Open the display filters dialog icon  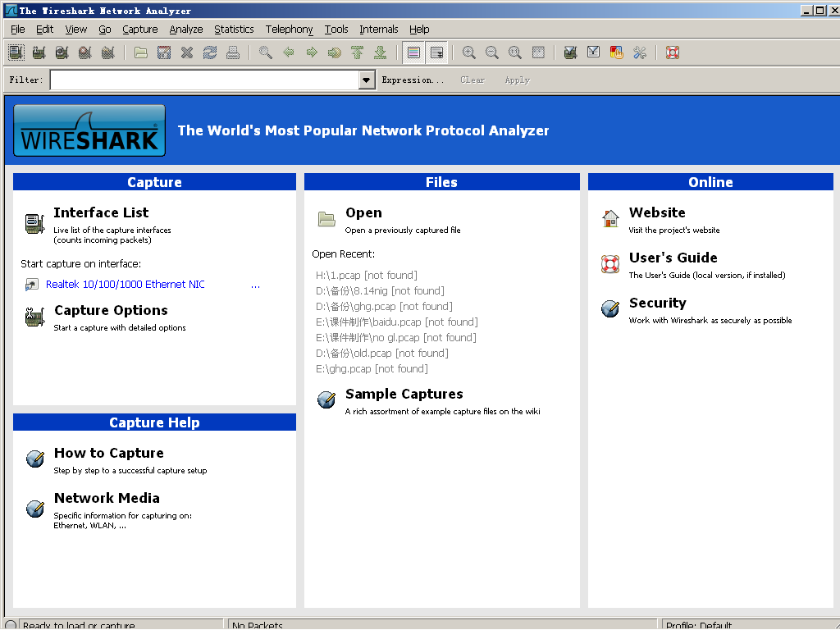pos(594,52)
